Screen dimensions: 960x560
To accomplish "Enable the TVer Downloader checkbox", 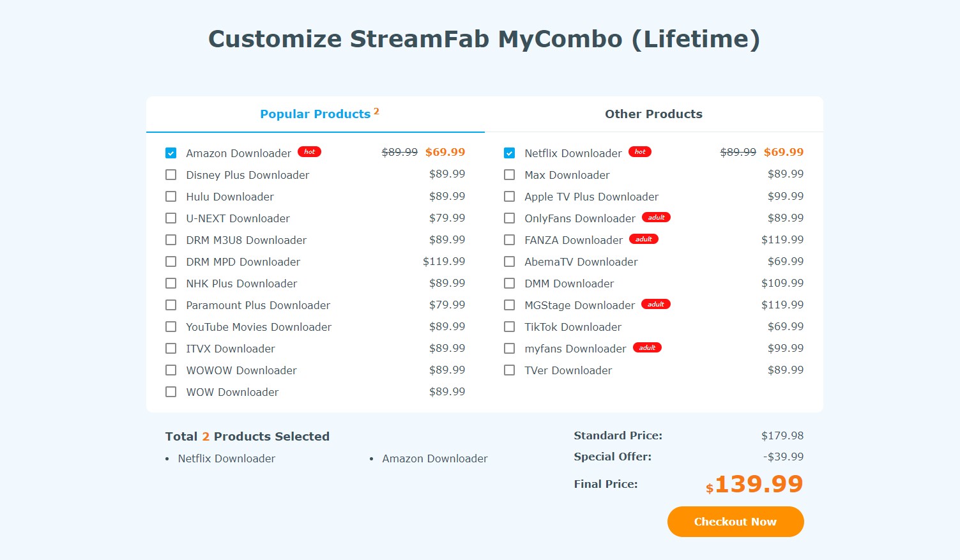I will coord(509,370).
